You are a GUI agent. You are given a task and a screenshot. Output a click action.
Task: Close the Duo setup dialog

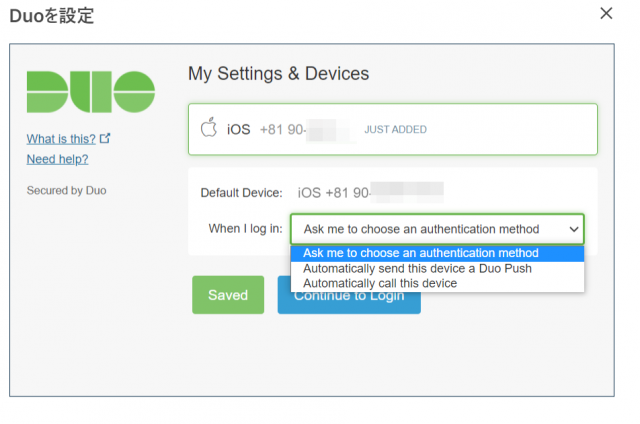click(x=605, y=13)
